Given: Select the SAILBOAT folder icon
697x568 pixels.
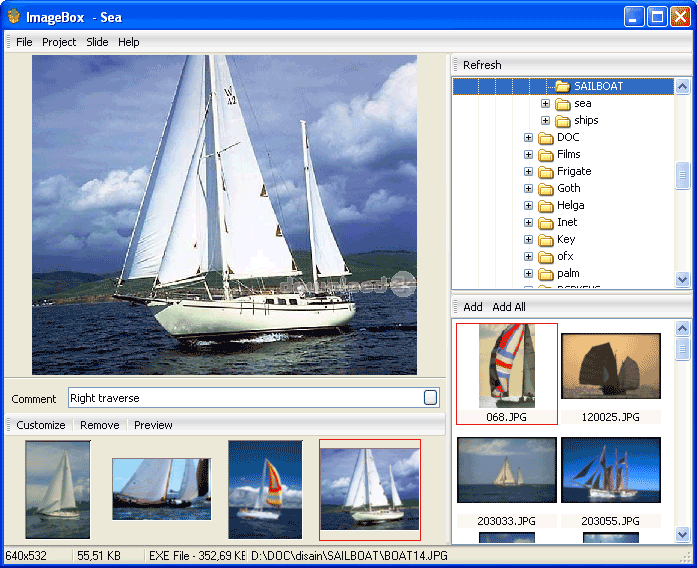Looking at the screenshot, I should pos(563,86).
